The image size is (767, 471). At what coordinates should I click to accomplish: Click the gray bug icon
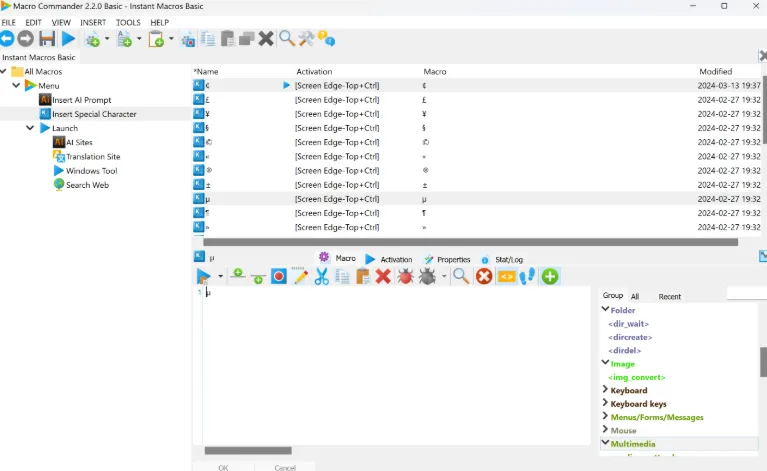[427, 277]
